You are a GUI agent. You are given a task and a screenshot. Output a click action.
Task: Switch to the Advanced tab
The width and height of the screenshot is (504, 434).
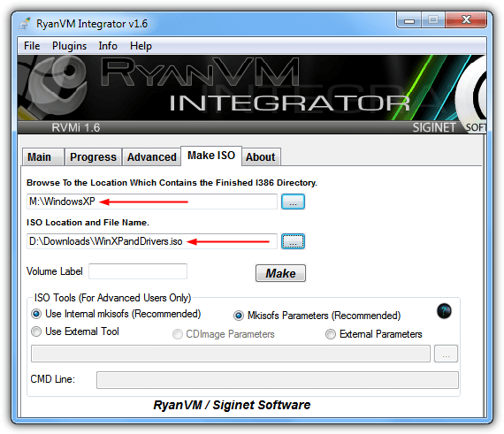152,157
